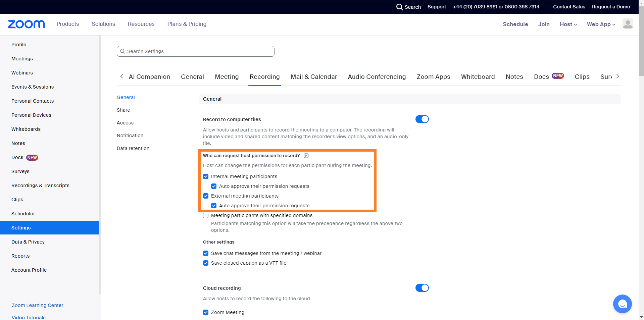Open the Zoom Apps tab
The height and width of the screenshot is (320, 644).
pyautogui.click(x=434, y=77)
